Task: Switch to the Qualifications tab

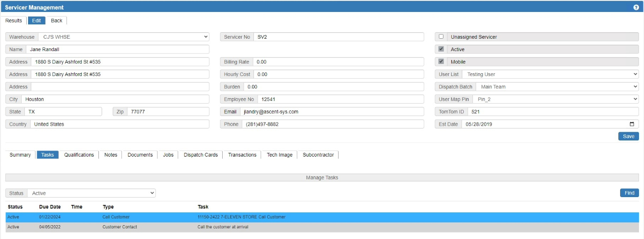Action: [x=79, y=155]
